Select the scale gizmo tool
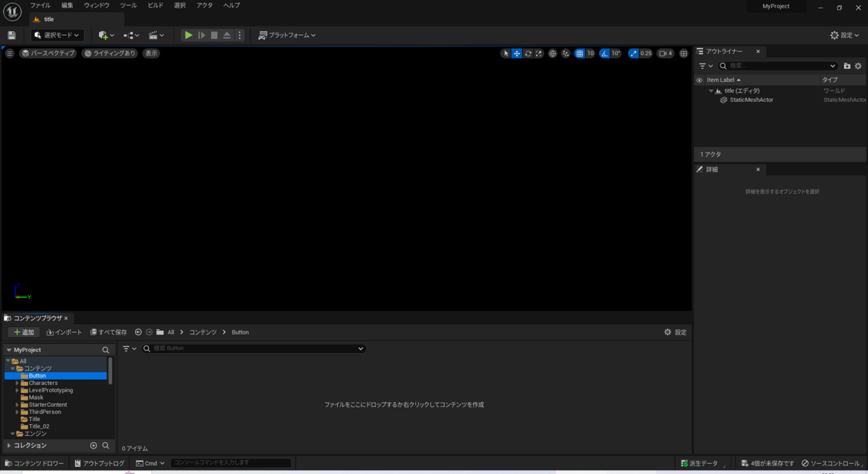 coord(539,54)
